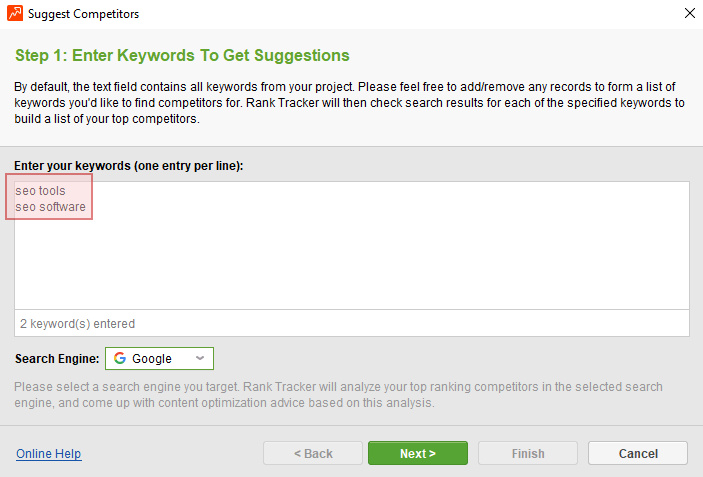Click the 'Search Engine:' label
The image size is (703, 477).
57,359
